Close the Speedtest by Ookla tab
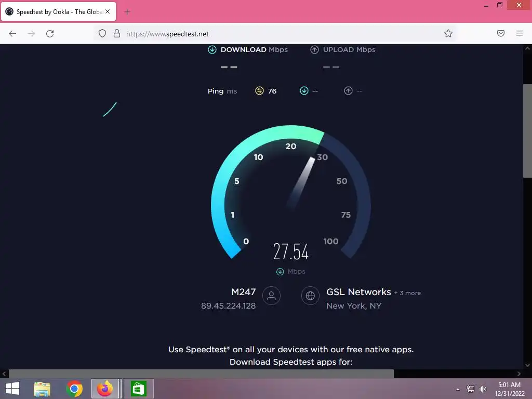 [108, 11]
